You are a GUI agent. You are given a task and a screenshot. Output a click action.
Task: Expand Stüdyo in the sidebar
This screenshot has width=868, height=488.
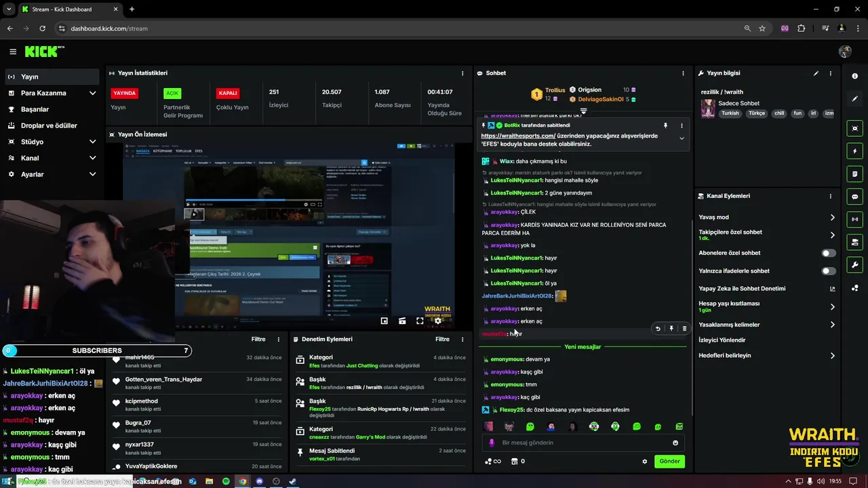point(52,142)
